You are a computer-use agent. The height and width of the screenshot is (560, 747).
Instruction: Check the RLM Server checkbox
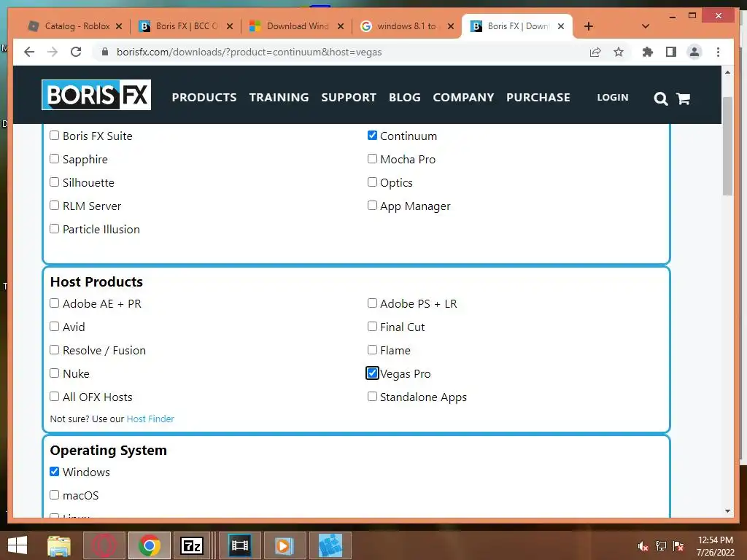click(54, 206)
